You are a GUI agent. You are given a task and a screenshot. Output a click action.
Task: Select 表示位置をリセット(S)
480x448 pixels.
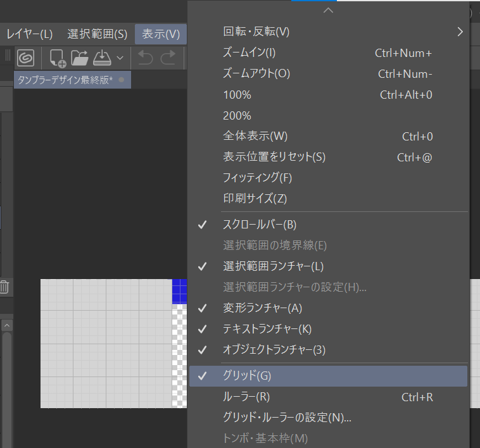click(x=328, y=157)
